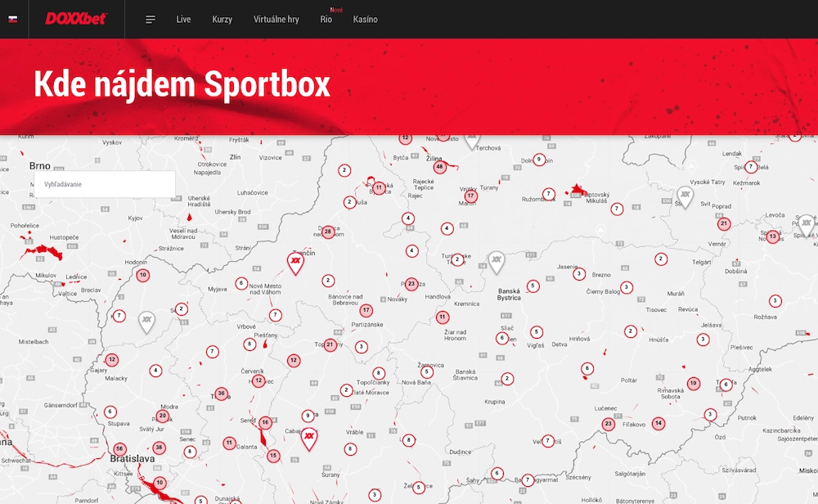Viewport: 818px width, 504px height.
Task: Open cluster 6 near Nové Mesto nad Váhom
Action: pyautogui.click(x=241, y=283)
